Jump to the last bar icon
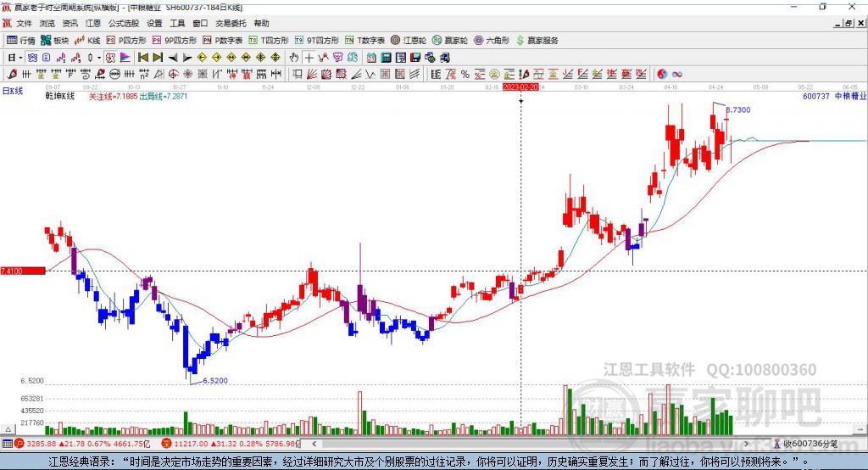The width and height of the screenshot is (868, 470). click(x=158, y=58)
